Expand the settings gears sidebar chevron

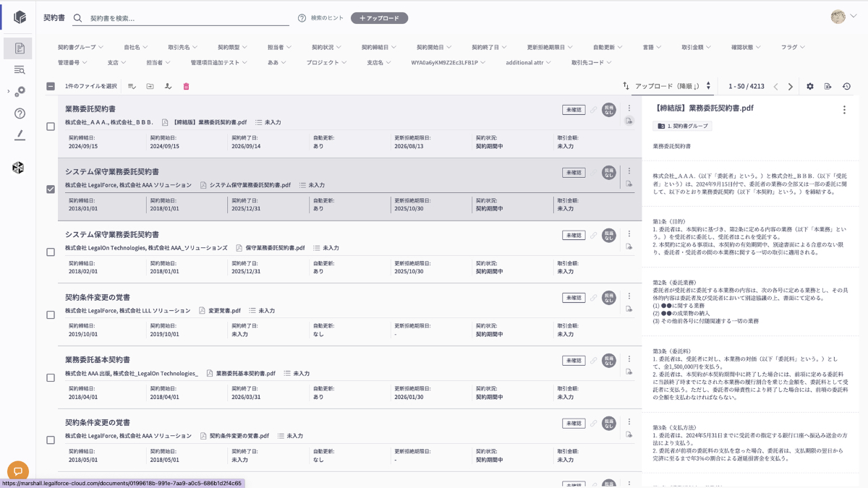[9, 92]
